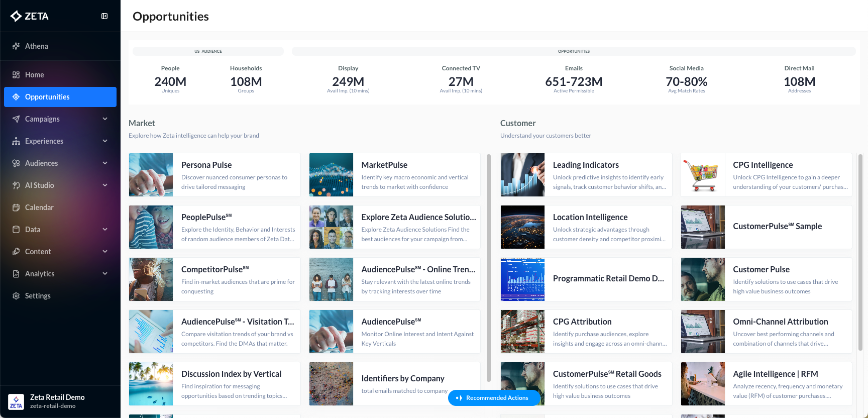Expand the Audiences submenu chevron
The width and height of the screenshot is (868, 418).
click(105, 163)
